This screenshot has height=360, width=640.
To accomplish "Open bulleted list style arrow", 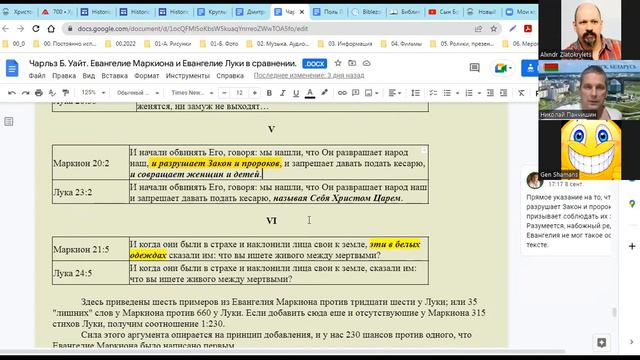I will point(457,93).
